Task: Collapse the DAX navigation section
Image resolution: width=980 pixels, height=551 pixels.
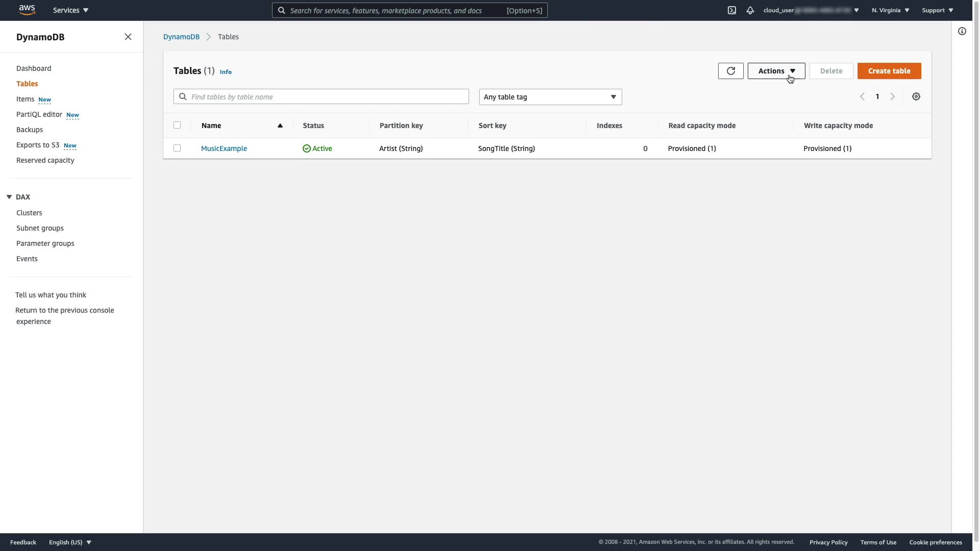Action: 9,197
